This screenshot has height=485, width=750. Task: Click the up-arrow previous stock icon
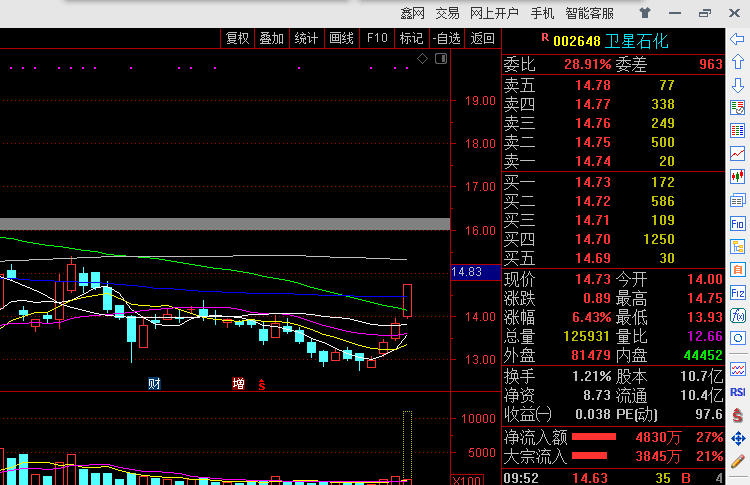coord(738,62)
